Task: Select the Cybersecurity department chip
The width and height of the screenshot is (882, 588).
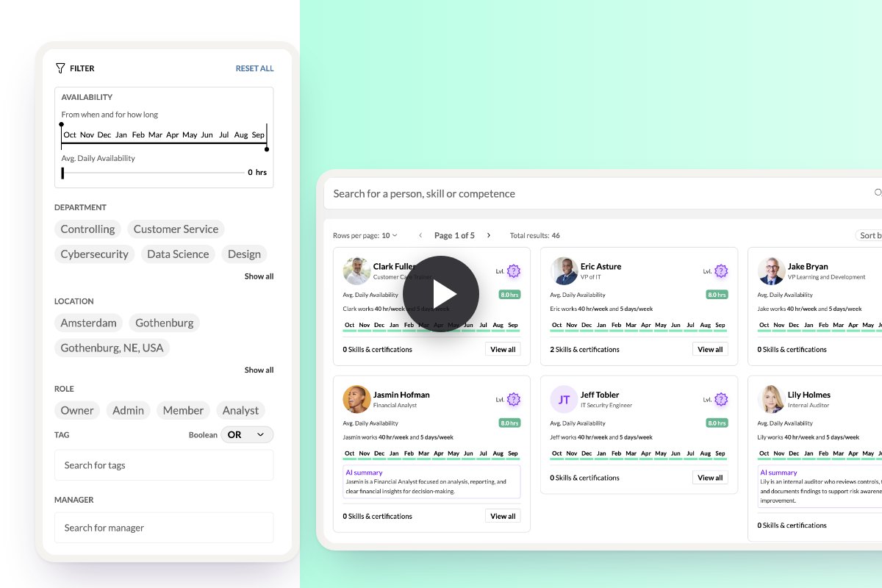Action: pyautogui.click(x=94, y=254)
